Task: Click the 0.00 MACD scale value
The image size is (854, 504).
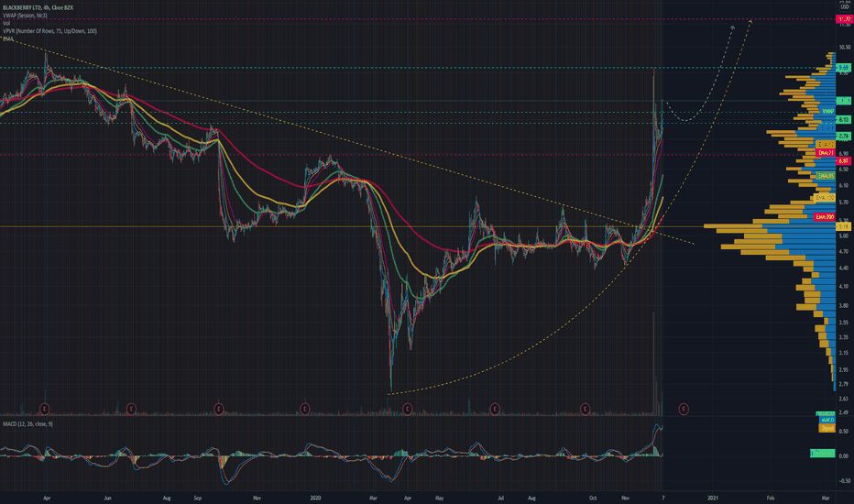Action: [844, 456]
